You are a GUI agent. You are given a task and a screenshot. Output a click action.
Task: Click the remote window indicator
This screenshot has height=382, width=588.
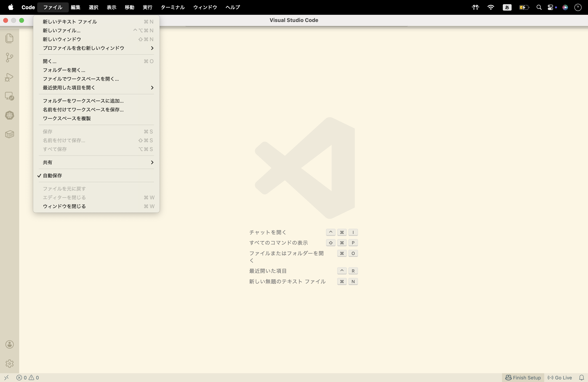point(6,378)
